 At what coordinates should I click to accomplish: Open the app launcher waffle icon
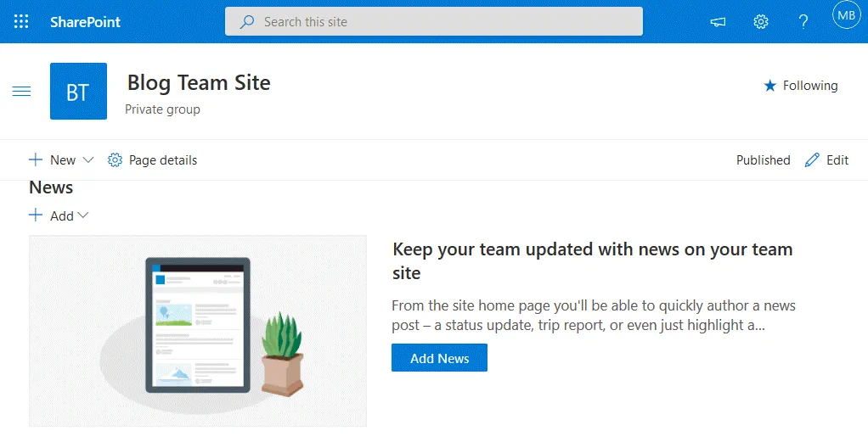click(x=21, y=21)
